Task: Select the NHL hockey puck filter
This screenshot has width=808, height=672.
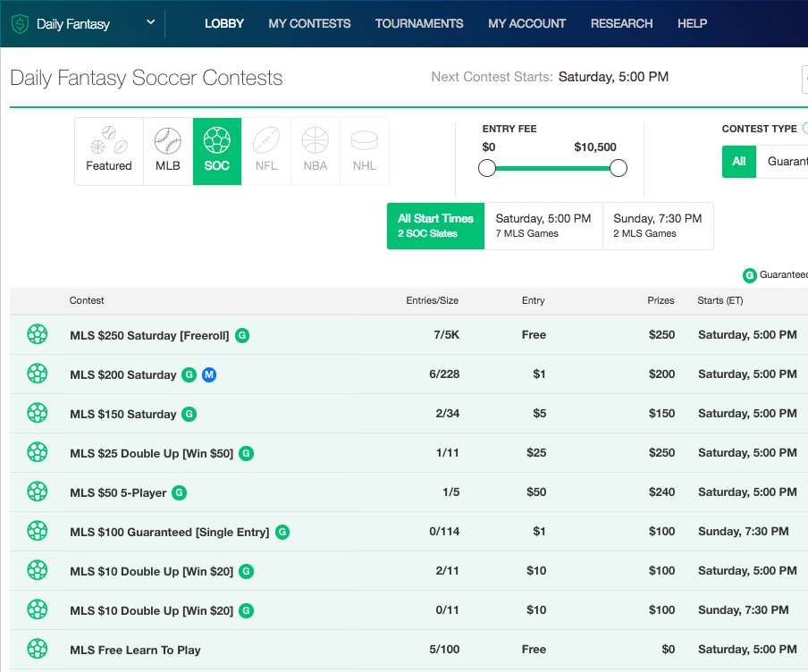Action: pos(365,151)
